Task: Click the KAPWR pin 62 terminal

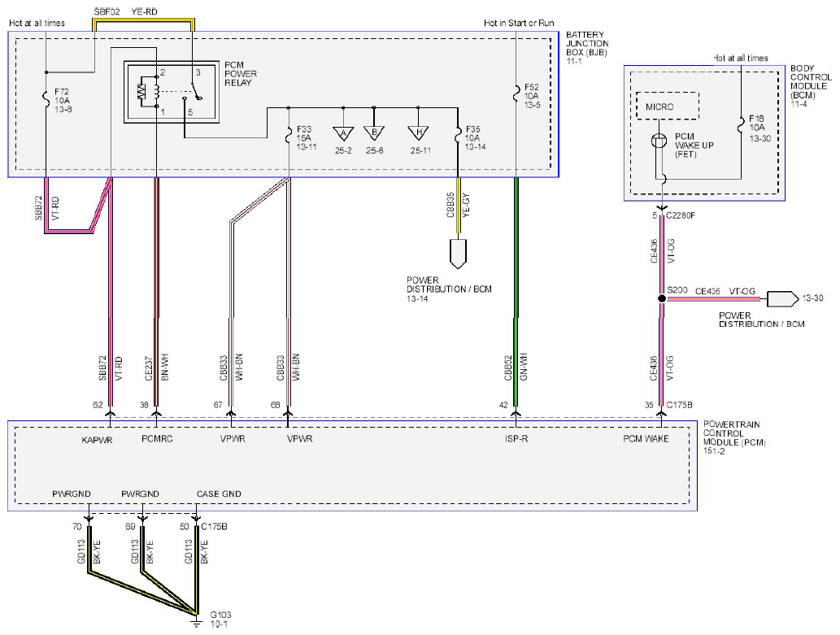Action: click(x=111, y=413)
